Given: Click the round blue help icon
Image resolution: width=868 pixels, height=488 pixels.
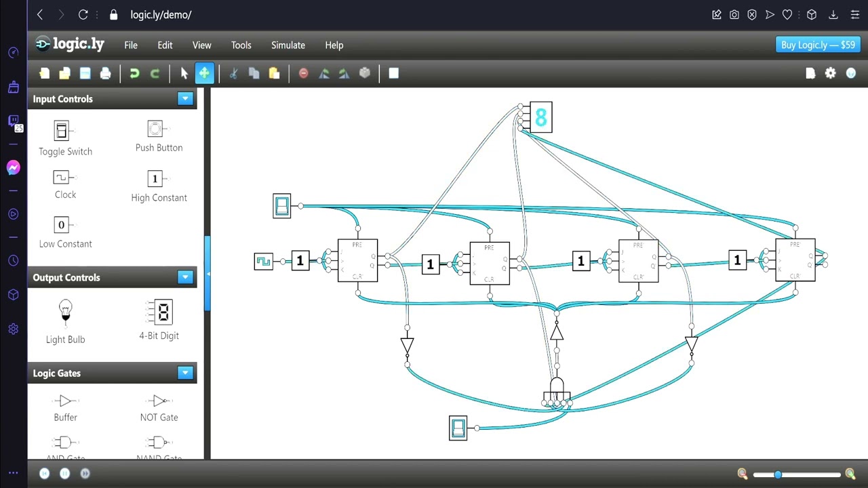Looking at the screenshot, I should [x=851, y=73].
